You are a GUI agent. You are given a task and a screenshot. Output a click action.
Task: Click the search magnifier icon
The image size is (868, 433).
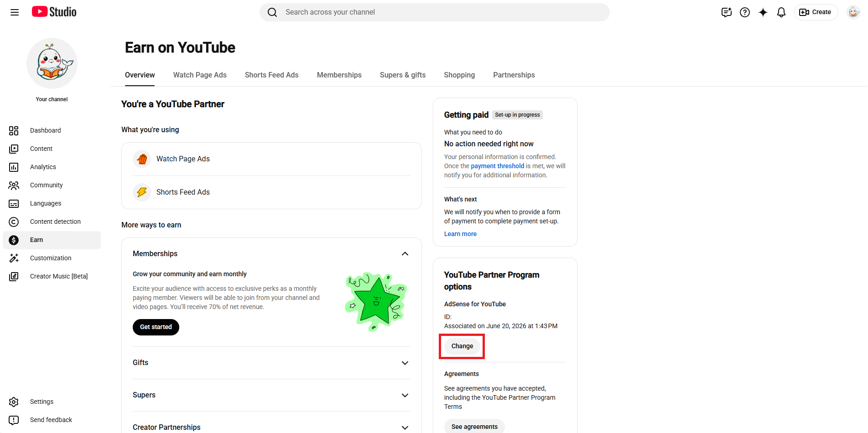[x=272, y=12]
